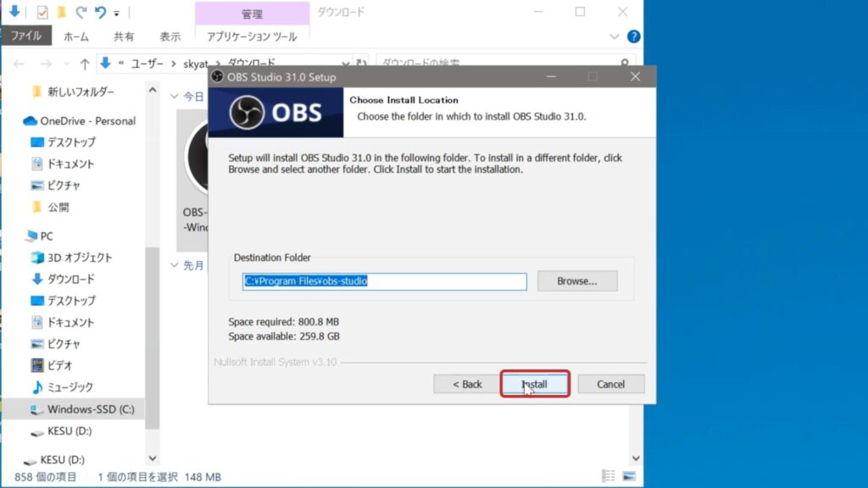The image size is (868, 488).
Task: Click the undo icon in quick access toolbar
Action: coord(101,13)
